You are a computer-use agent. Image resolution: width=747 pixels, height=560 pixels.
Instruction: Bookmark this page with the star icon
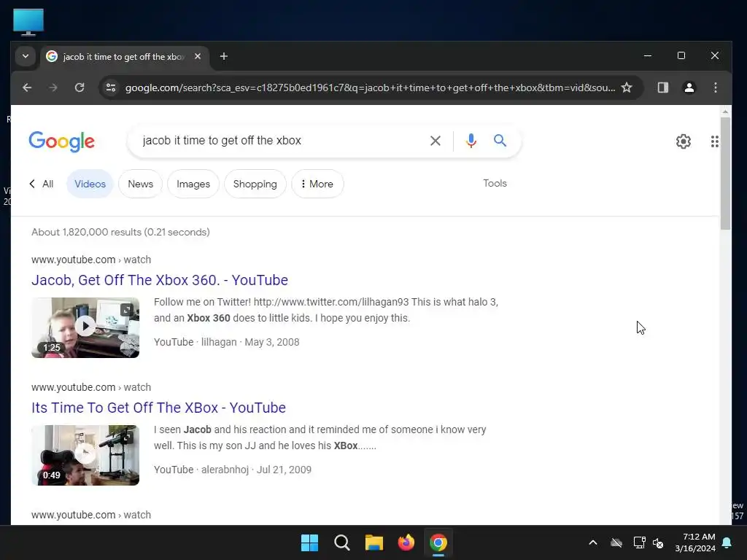(627, 87)
